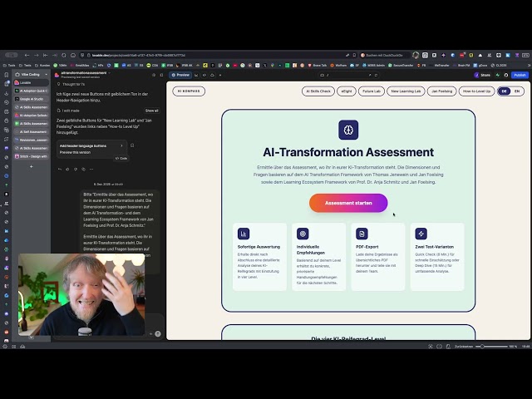
Task: Click the send message button in chat input
Action: point(158,334)
